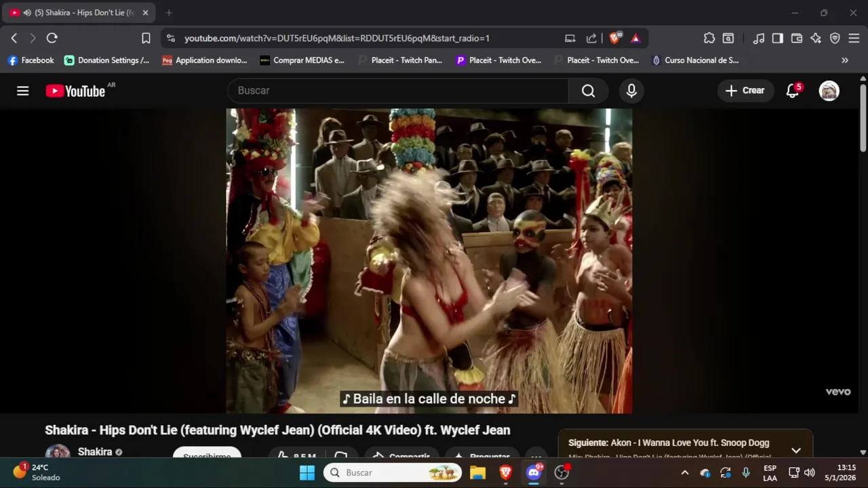Open the Leo AI sparkle icon
Viewport: 868px width, 488px height.
coord(816,39)
